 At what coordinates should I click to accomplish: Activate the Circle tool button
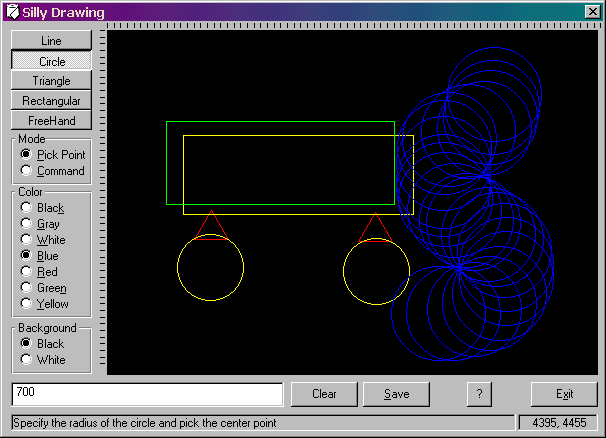pyautogui.click(x=51, y=61)
